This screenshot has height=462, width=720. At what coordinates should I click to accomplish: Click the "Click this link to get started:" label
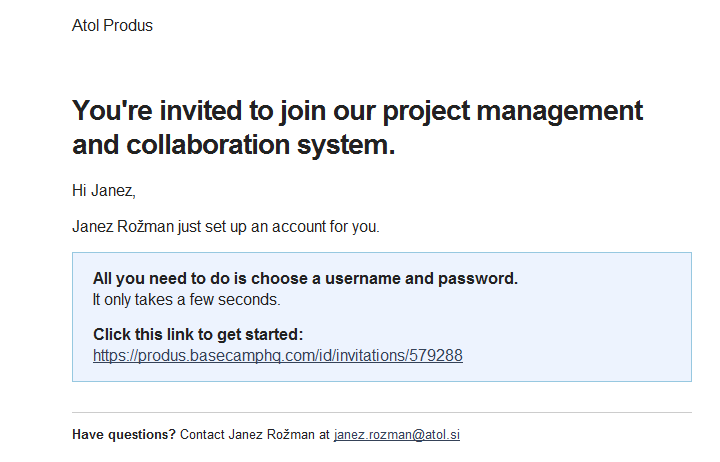coord(197,334)
